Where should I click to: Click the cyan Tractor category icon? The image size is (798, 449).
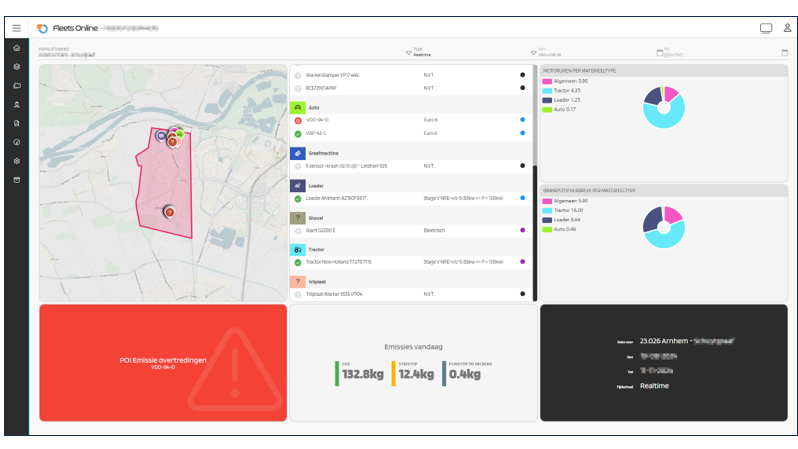298,249
